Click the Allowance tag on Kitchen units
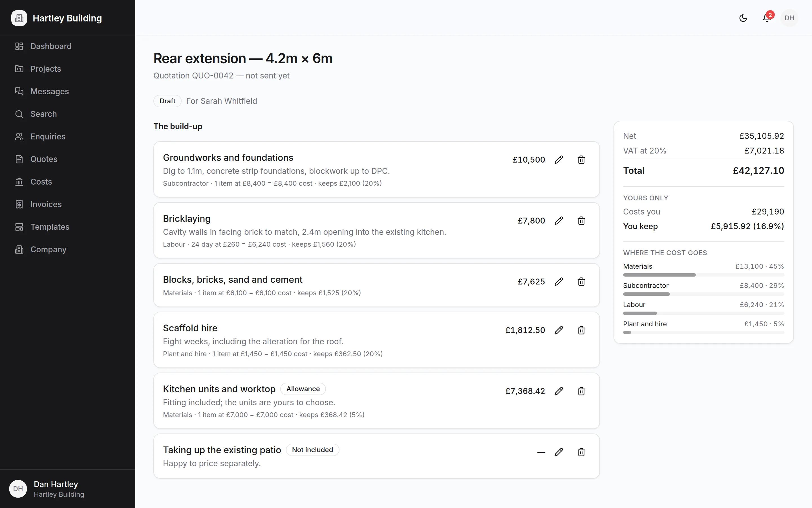This screenshot has width=812, height=508. [x=303, y=389]
